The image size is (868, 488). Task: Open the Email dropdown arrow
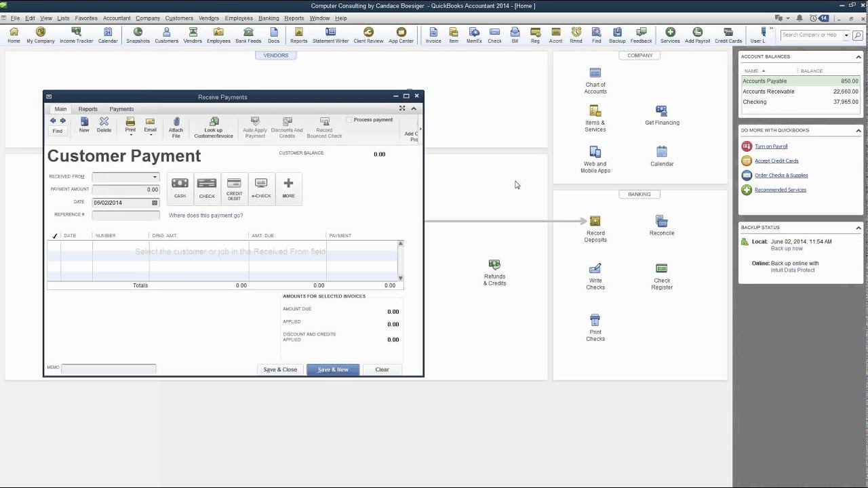coord(150,135)
